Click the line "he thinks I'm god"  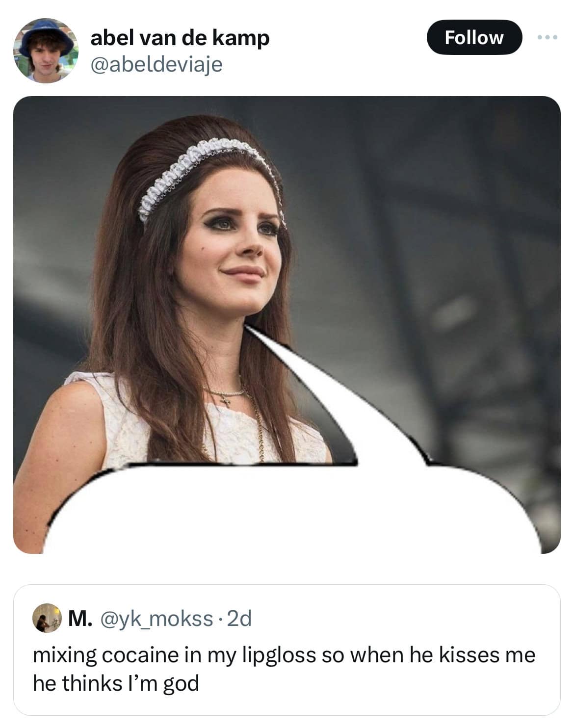pos(116,683)
